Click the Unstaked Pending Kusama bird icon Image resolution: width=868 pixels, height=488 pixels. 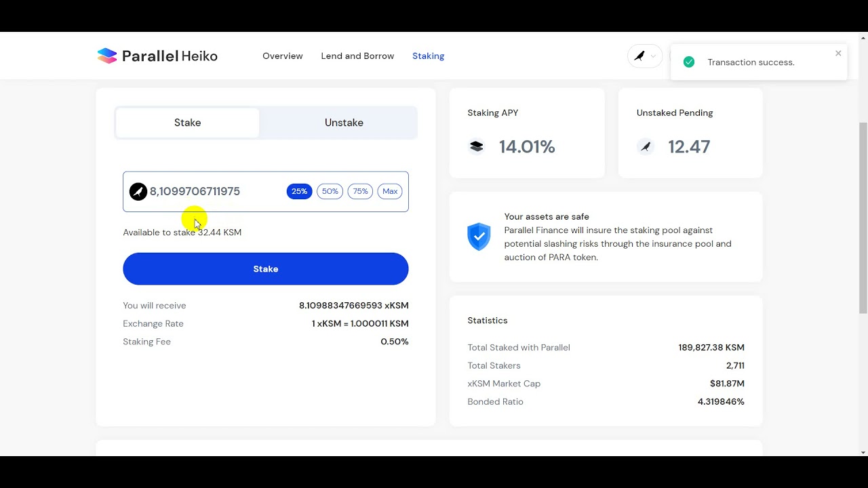point(646,146)
